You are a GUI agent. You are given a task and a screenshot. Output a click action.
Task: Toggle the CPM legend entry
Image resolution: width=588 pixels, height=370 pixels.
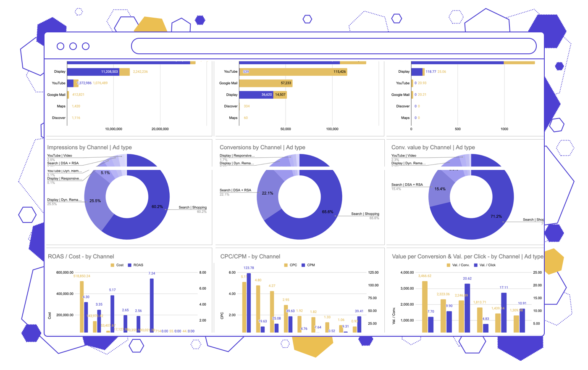coord(308,265)
